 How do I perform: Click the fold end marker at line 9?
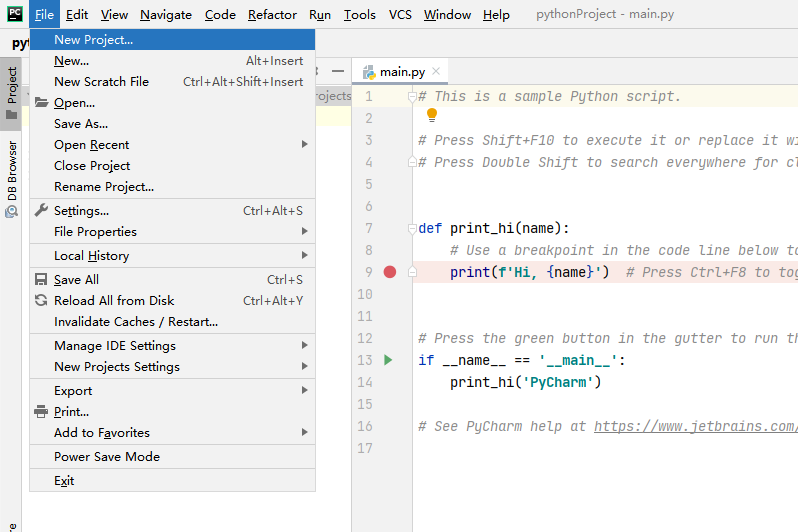click(412, 272)
